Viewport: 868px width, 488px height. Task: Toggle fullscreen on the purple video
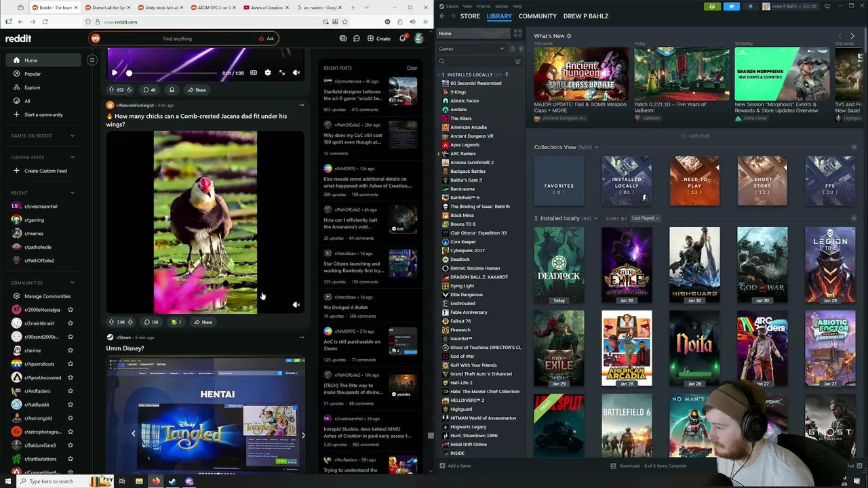tap(281, 73)
